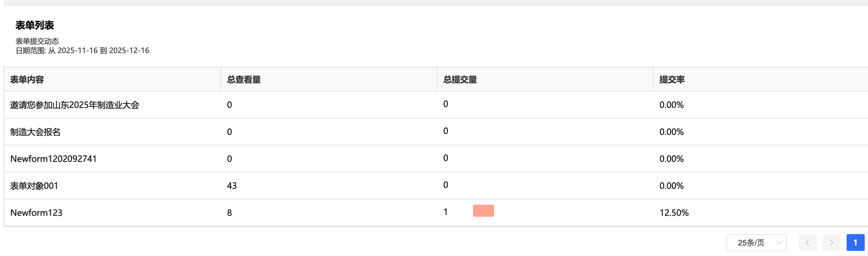Image resolution: width=868 pixels, height=256 pixels.
Task: Click the previous page arrow
Action: pos(807,243)
